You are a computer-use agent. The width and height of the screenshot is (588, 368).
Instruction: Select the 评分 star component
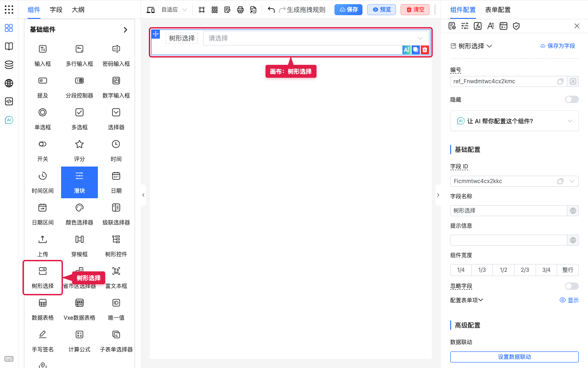click(x=79, y=150)
